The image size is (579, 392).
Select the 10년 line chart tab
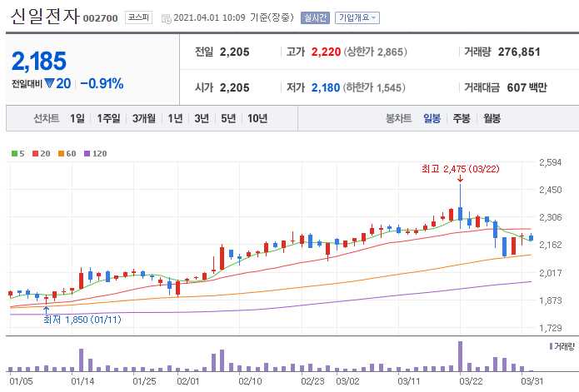tap(257, 118)
